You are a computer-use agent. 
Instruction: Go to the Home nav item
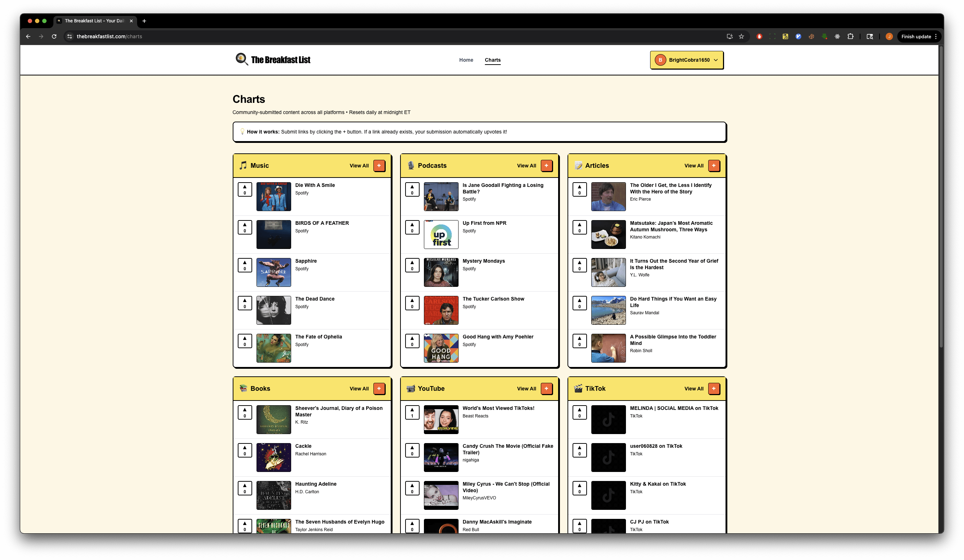[466, 60]
